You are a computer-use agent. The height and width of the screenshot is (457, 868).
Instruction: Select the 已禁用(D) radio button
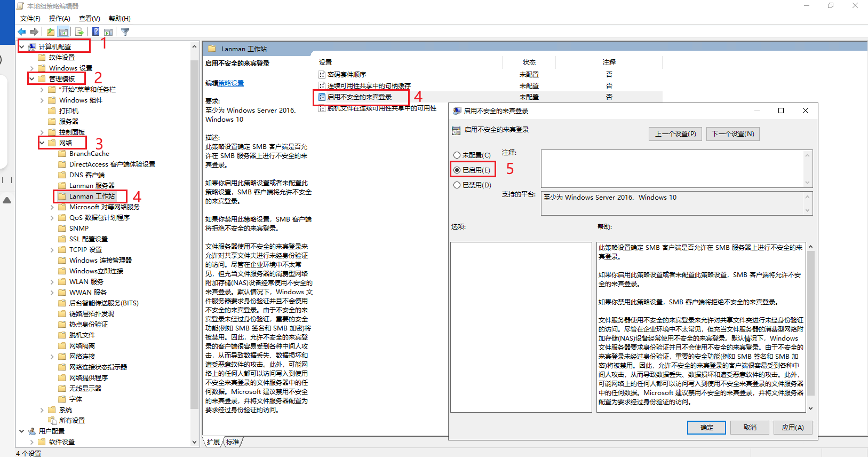[x=457, y=185]
